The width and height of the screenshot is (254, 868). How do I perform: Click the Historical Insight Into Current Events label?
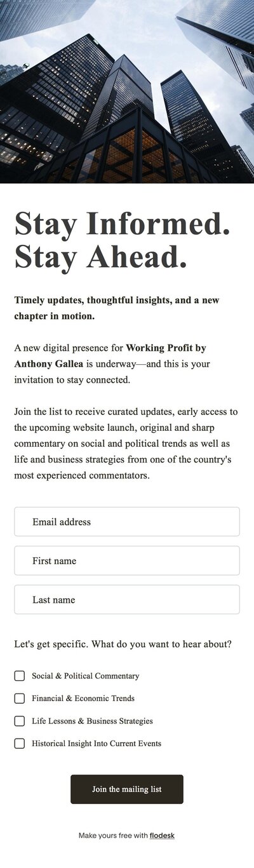click(x=97, y=743)
